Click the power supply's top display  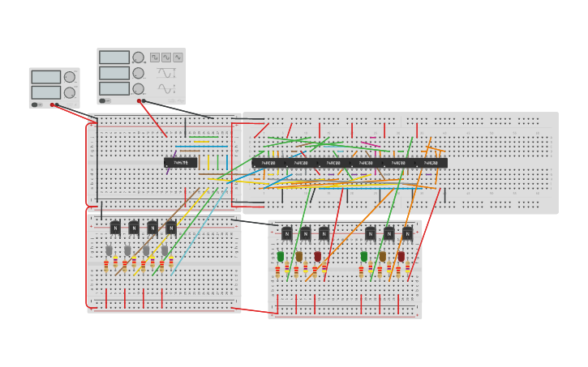[45, 77]
